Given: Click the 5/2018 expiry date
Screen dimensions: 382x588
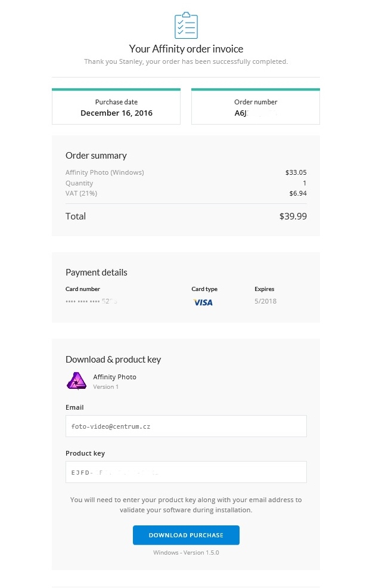Looking at the screenshot, I should pos(265,301).
